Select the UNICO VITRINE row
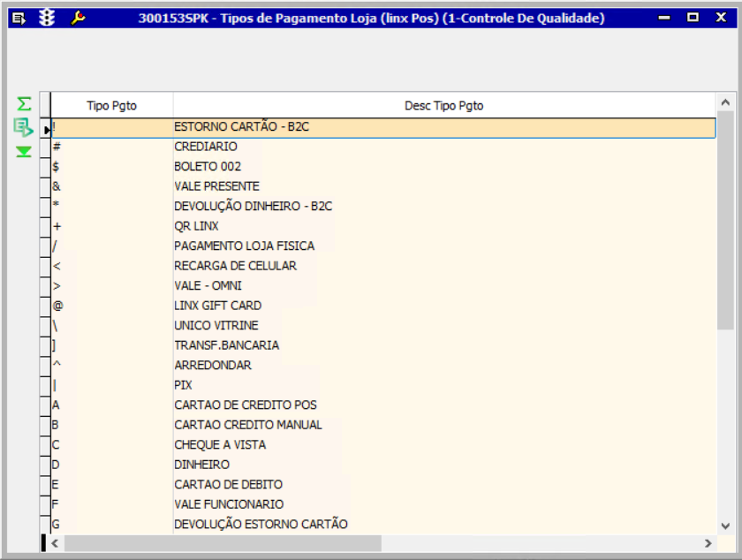The height and width of the screenshot is (560, 742). 383,326
